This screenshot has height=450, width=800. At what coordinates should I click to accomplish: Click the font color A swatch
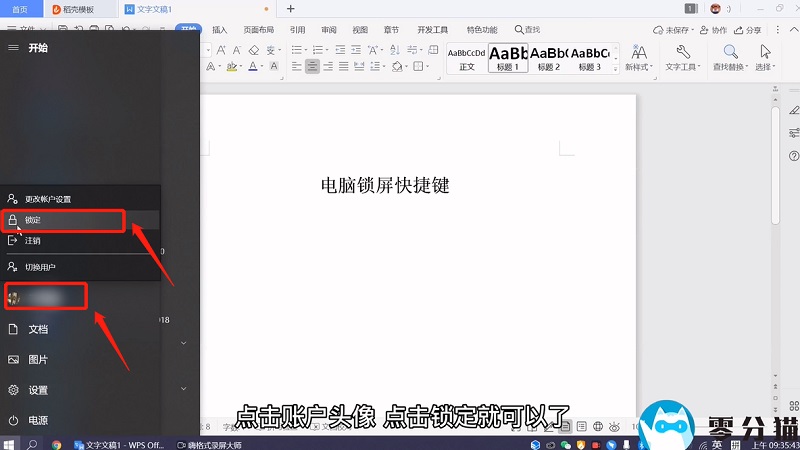(253, 67)
